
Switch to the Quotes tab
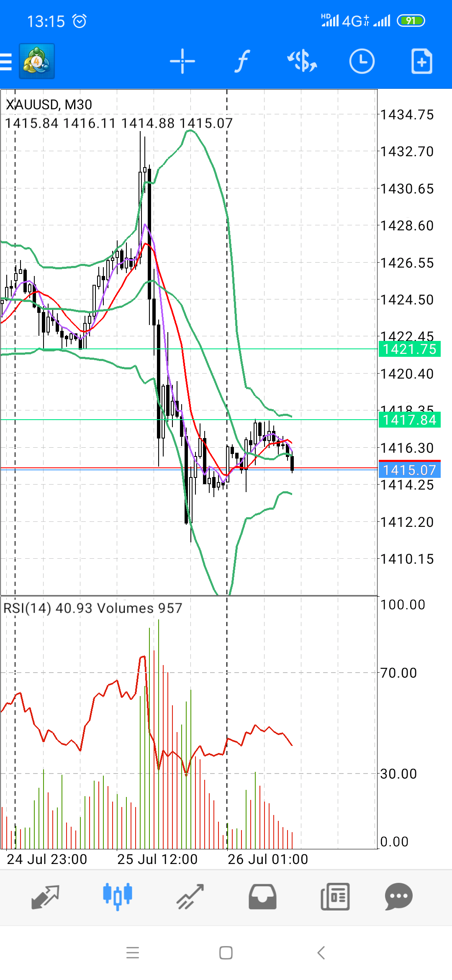pyautogui.click(x=45, y=897)
